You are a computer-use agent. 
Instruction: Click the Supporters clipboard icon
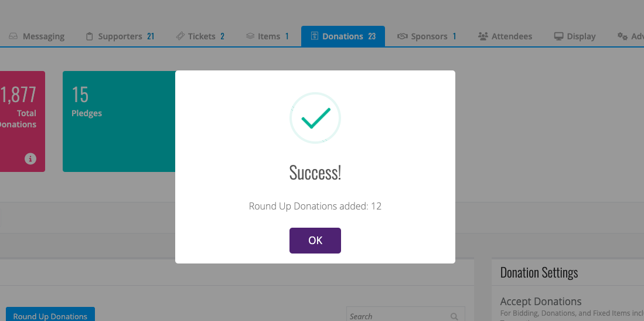pos(89,36)
